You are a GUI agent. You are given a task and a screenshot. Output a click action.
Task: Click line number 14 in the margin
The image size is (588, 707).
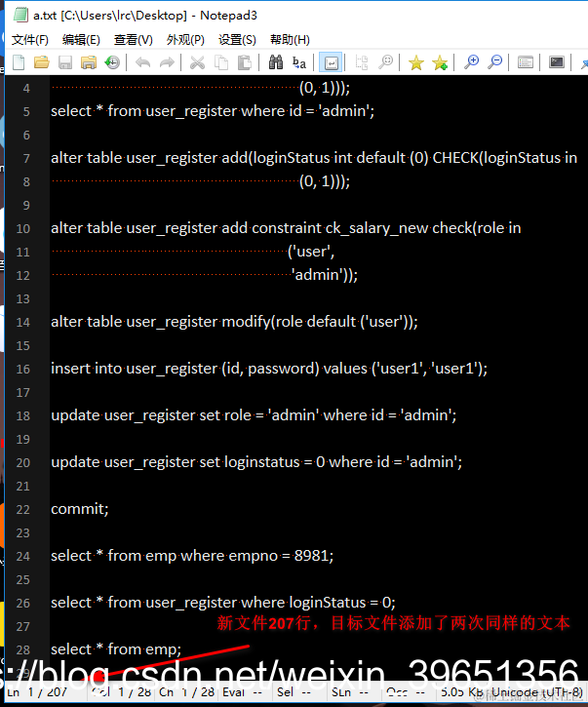pyautogui.click(x=23, y=323)
